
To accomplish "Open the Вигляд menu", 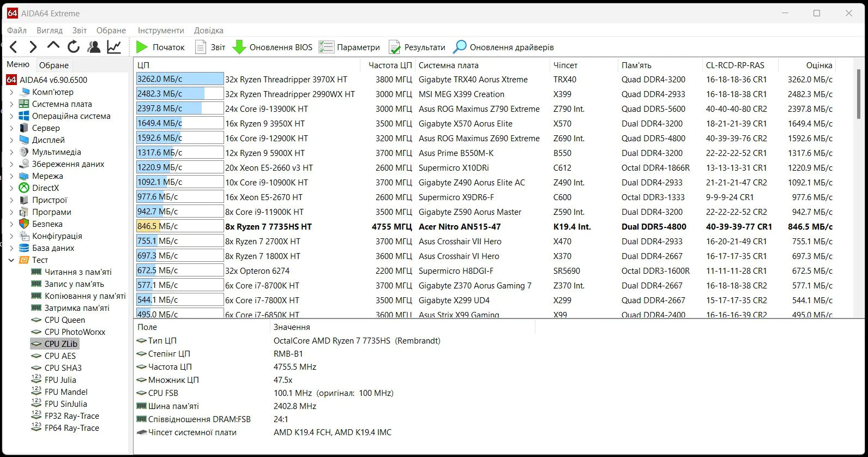I will tap(50, 31).
